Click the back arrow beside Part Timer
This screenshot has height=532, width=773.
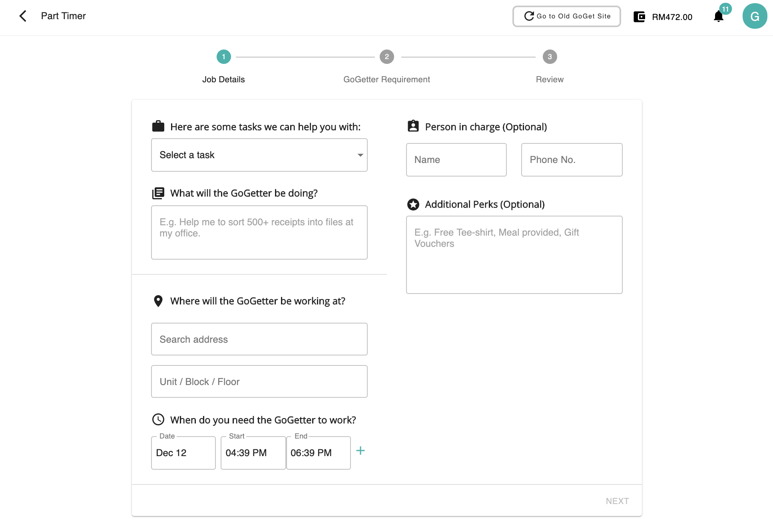[23, 16]
